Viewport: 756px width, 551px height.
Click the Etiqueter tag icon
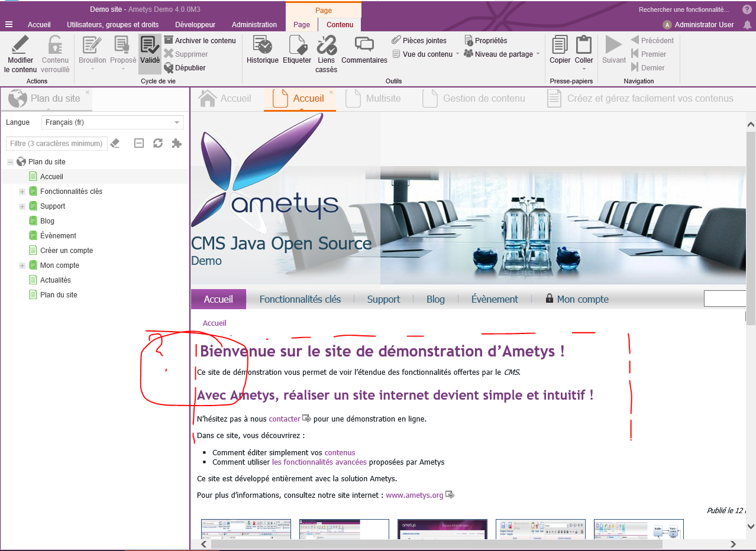coord(297,45)
